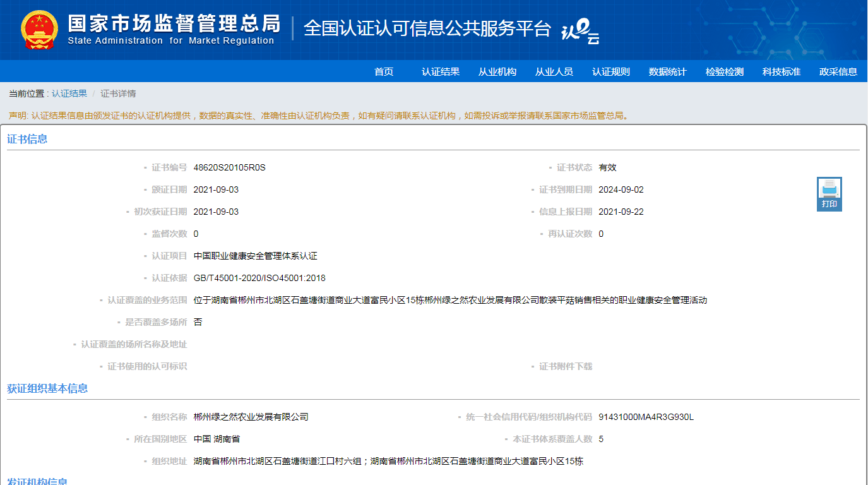Click certificate number 48620S20105R0S
The image size is (868, 485).
[230, 167]
